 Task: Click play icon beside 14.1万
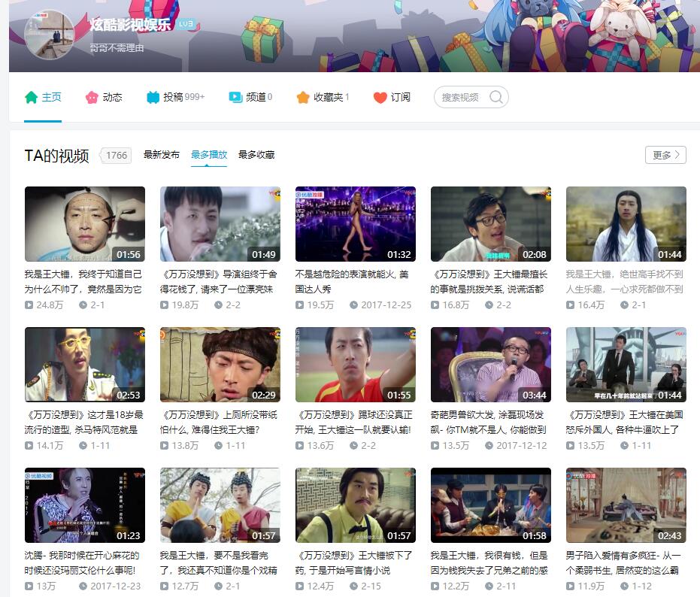29,446
